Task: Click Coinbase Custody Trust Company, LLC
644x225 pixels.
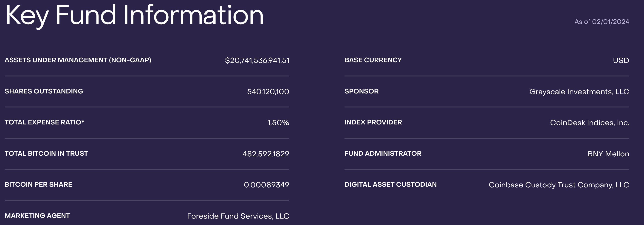Action: click(559, 185)
